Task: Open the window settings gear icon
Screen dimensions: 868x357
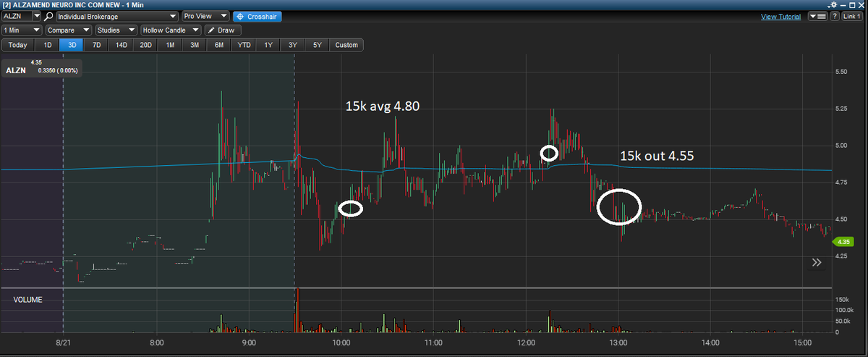Action: point(833,4)
